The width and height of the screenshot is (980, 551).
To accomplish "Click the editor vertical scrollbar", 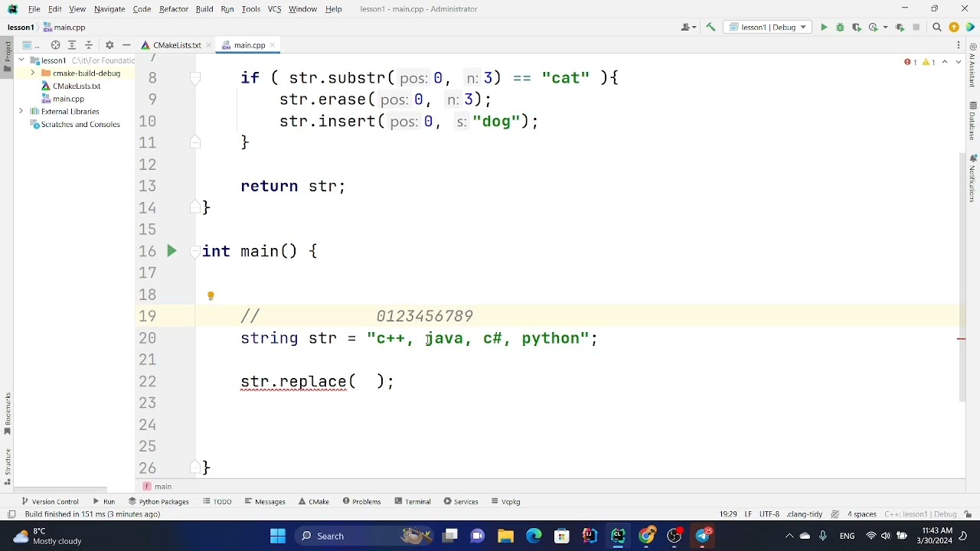I will coord(962,275).
